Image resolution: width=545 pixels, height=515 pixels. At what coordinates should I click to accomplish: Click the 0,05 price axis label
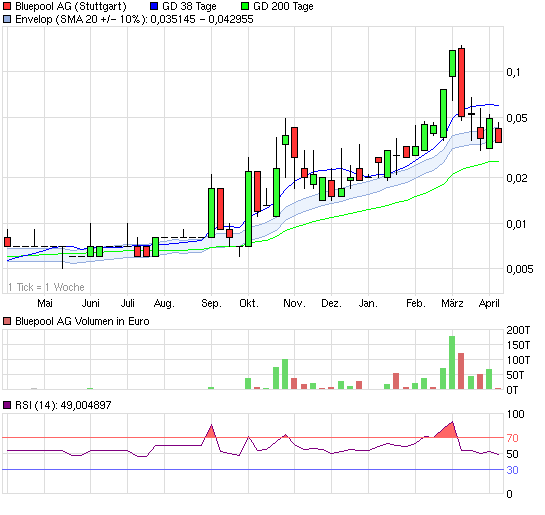(517, 118)
